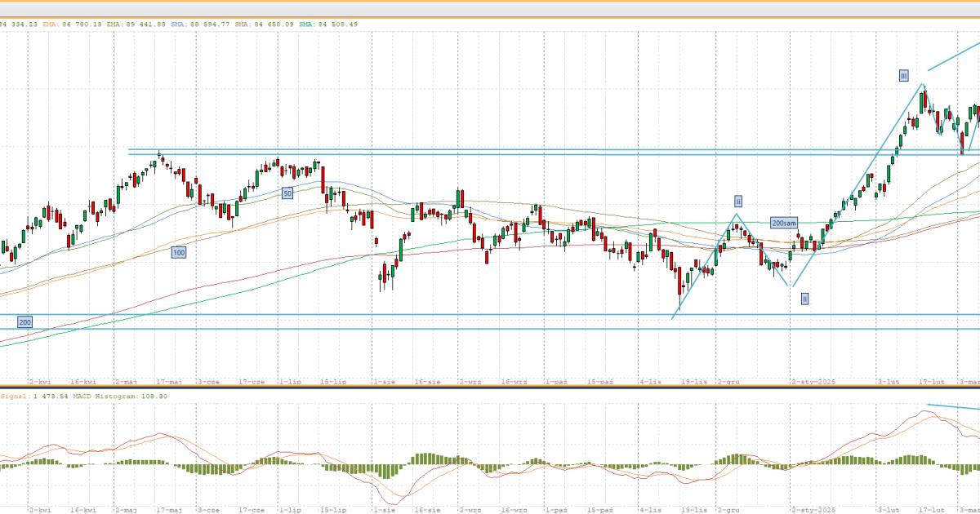This screenshot has width=980, height=514.
Task: Click the "17-maj" date on the upper time axis
Action: pos(170,381)
